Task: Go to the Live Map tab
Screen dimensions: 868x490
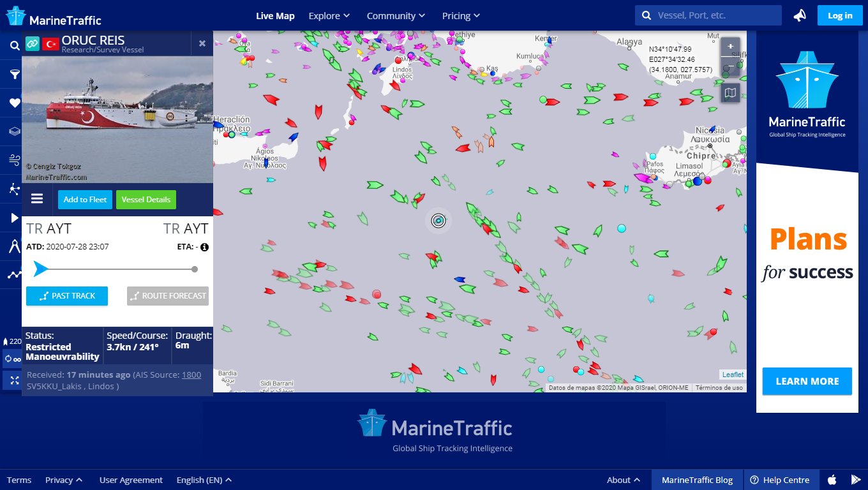Action: [x=275, y=16]
